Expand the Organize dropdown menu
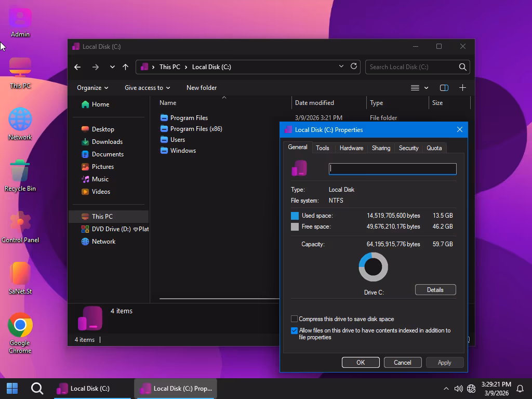Screen dimensions: 532x399 click(92, 88)
